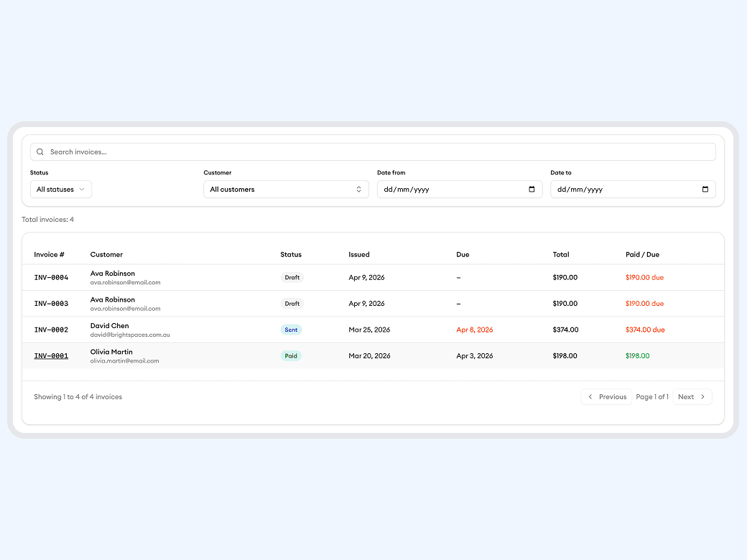Viewport: 747px width, 560px height.
Task: Open the calendar picker for Date from
Action: coord(532,189)
